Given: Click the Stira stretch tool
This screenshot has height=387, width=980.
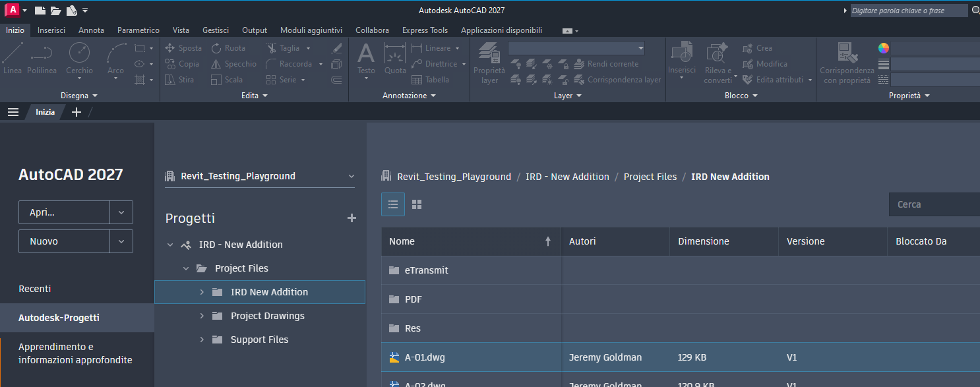Looking at the screenshot, I should (x=179, y=80).
